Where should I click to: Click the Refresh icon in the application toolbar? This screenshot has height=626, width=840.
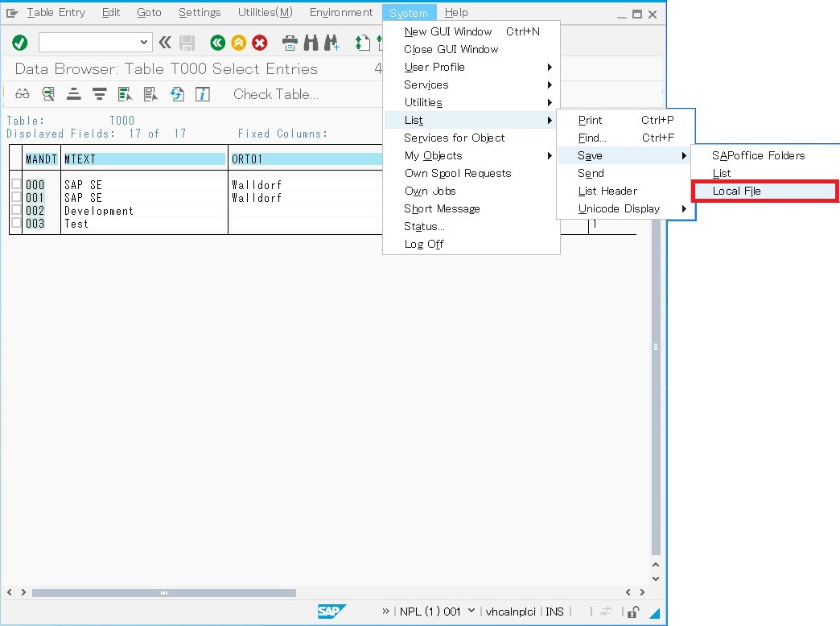click(x=177, y=93)
